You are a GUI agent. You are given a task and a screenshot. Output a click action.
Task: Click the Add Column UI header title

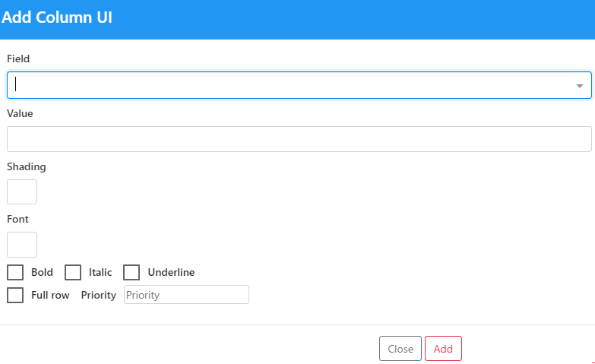pos(57,17)
